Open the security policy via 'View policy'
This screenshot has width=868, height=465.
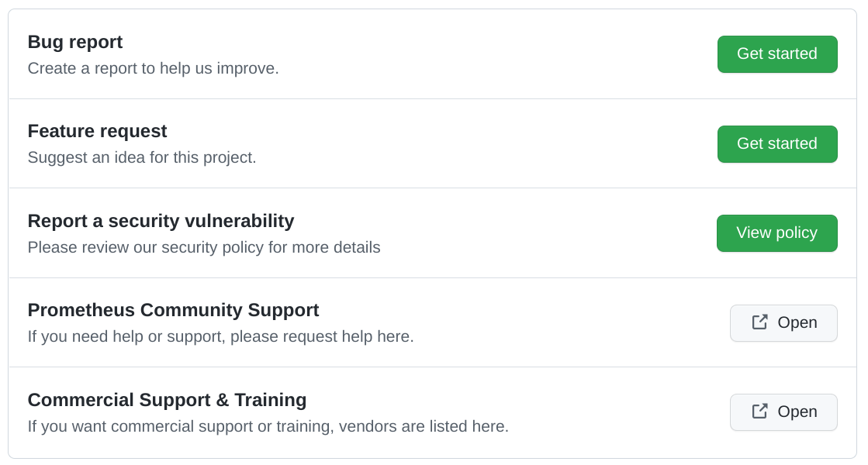777,232
